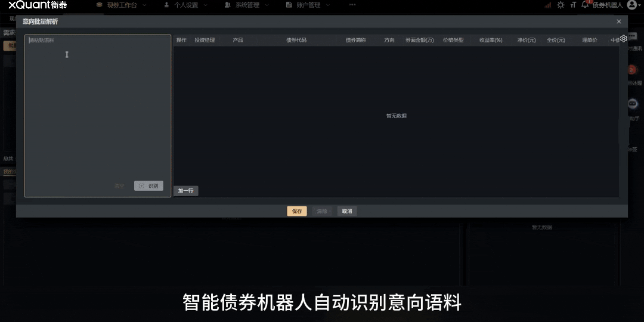Click the column settings gear icon
The image size is (644, 322).
tap(623, 39)
